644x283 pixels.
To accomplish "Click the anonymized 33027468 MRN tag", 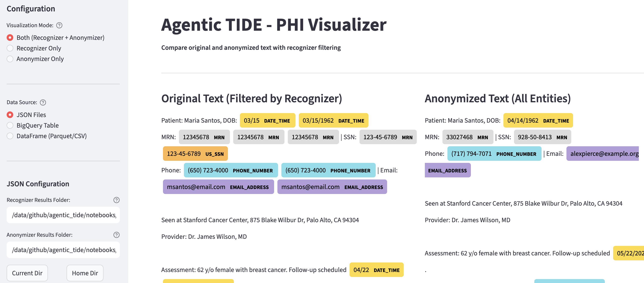I will (467, 137).
